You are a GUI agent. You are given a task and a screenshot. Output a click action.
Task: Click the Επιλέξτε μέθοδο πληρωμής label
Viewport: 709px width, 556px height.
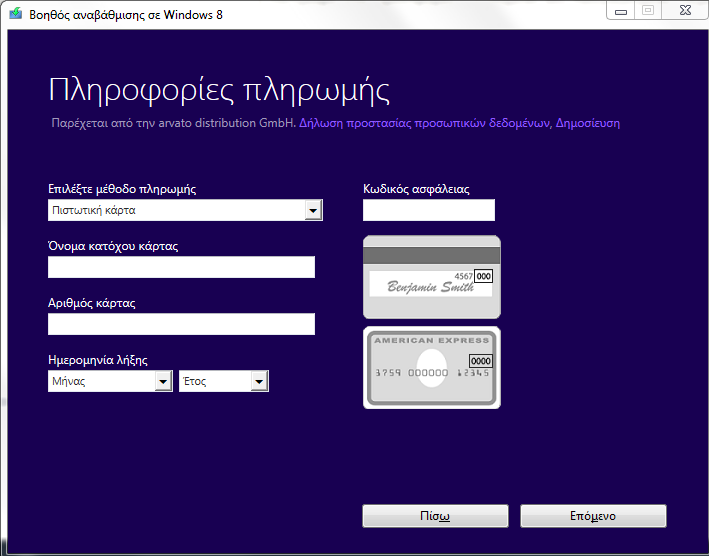coord(122,189)
